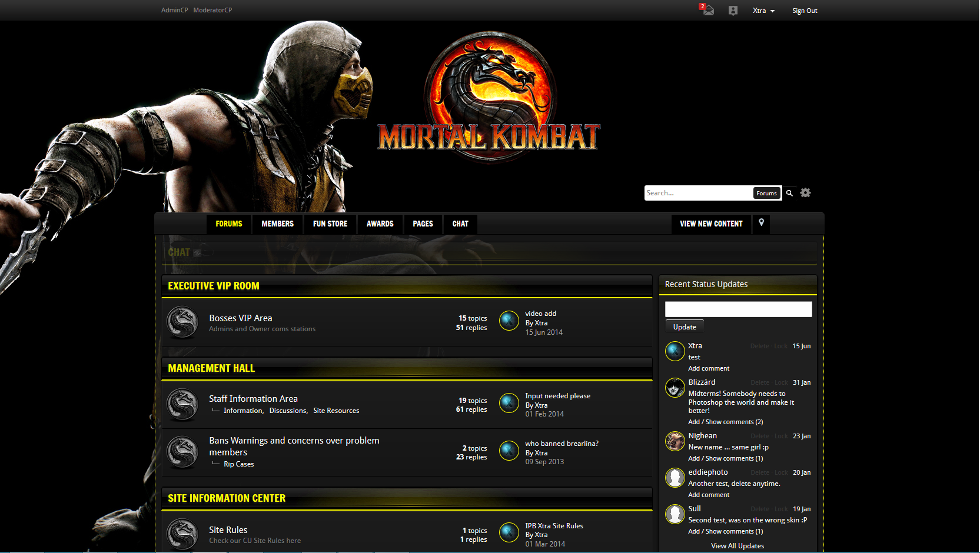Click the Bosses VIP Area forum icon
Screen dimensions: 980x553
(182, 322)
